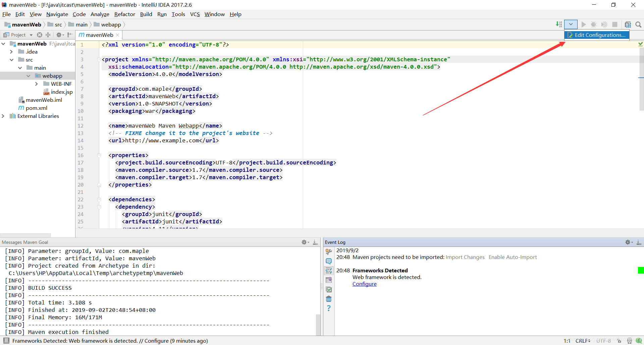644x345 pixels.
Task: Click line 7 groupId text in editor
Action: 155,89
